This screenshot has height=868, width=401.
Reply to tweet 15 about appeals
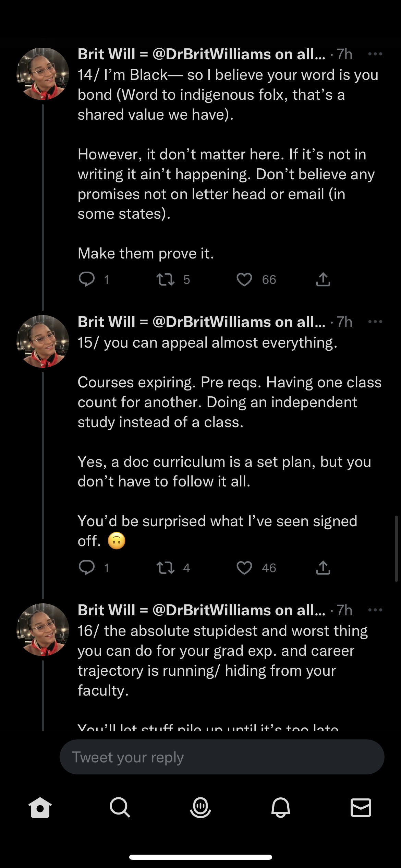[x=87, y=568]
